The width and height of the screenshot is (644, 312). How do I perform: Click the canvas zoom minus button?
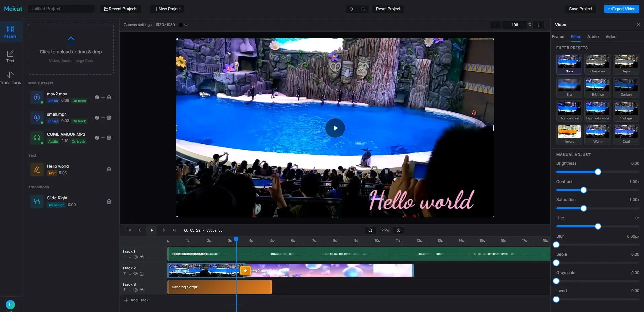496,25
